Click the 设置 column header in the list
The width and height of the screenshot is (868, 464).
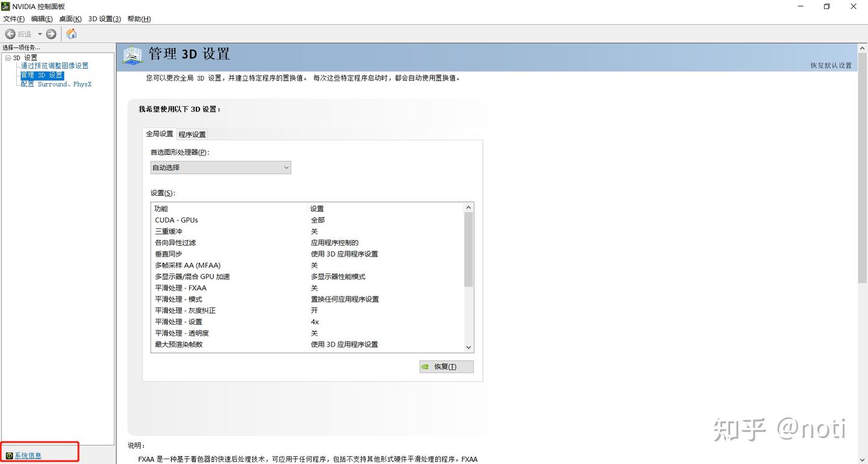(x=385, y=208)
